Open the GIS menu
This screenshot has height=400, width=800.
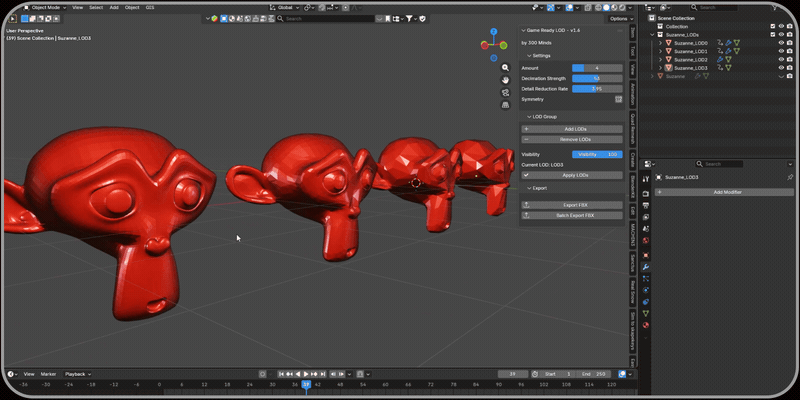150,8
